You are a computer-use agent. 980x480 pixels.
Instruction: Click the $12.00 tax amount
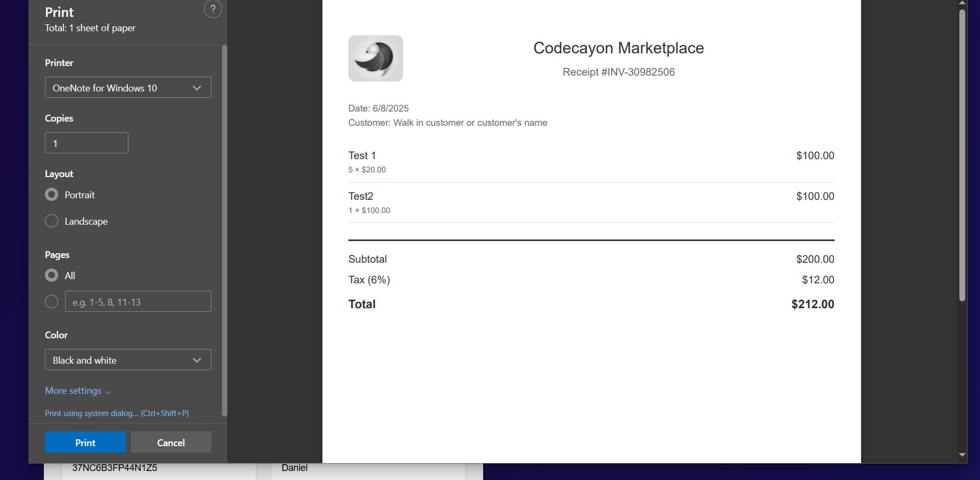click(818, 280)
